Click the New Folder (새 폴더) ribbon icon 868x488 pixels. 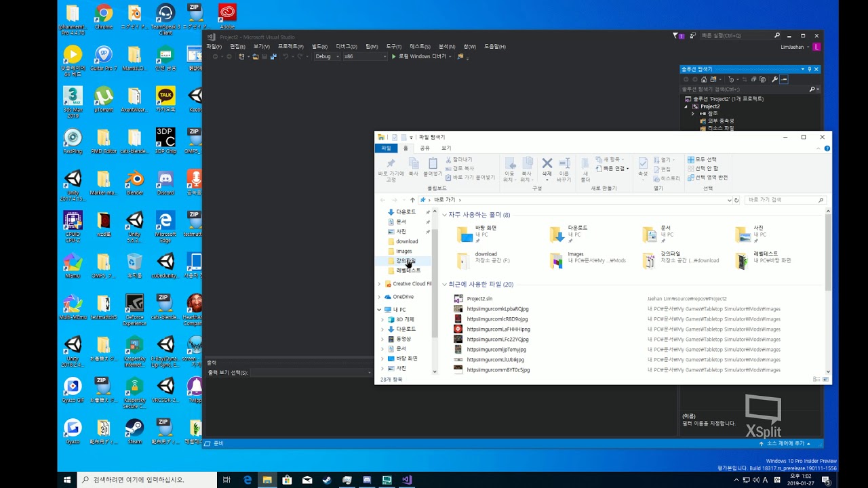click(585, 163)
